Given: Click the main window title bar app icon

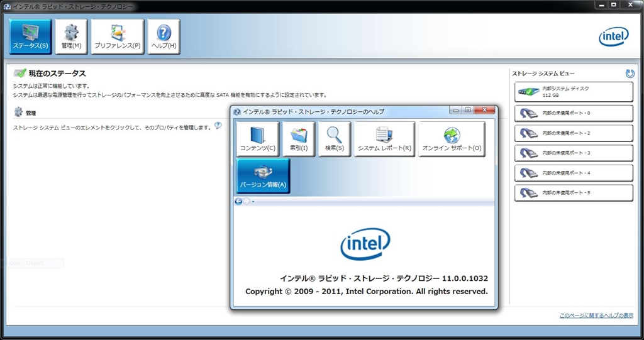Looking at the screenshot, I should (x=6, y=6).
